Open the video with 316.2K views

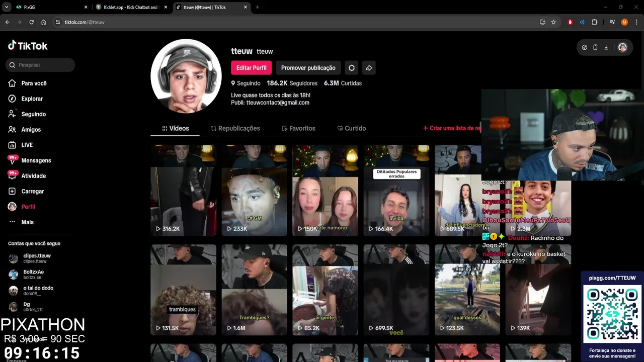[183, 191]
